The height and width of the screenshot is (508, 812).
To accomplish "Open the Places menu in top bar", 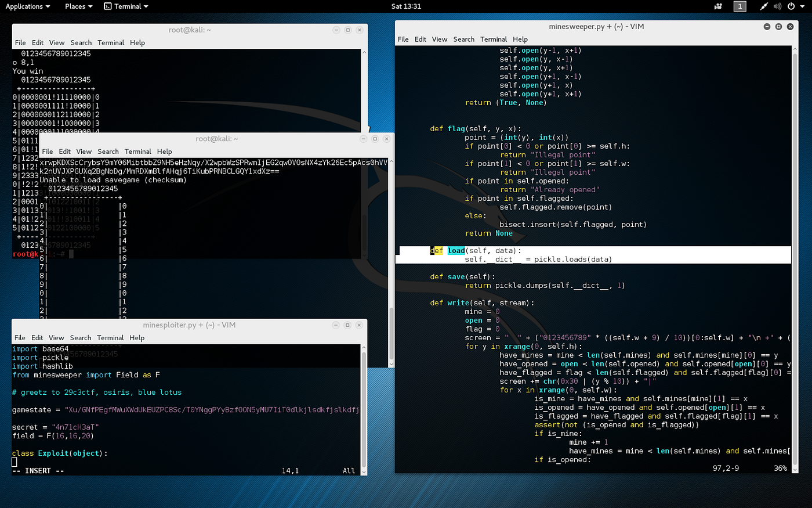I will 78,6.
